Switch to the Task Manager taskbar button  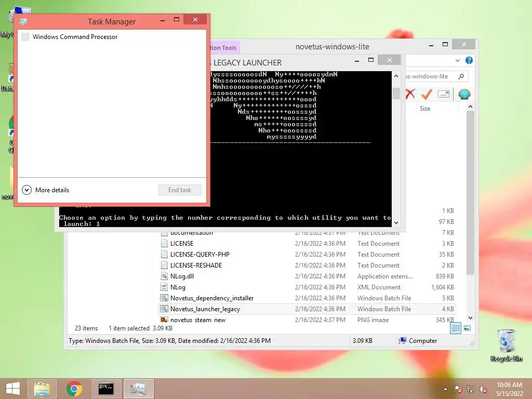click(x=138, y=389)
